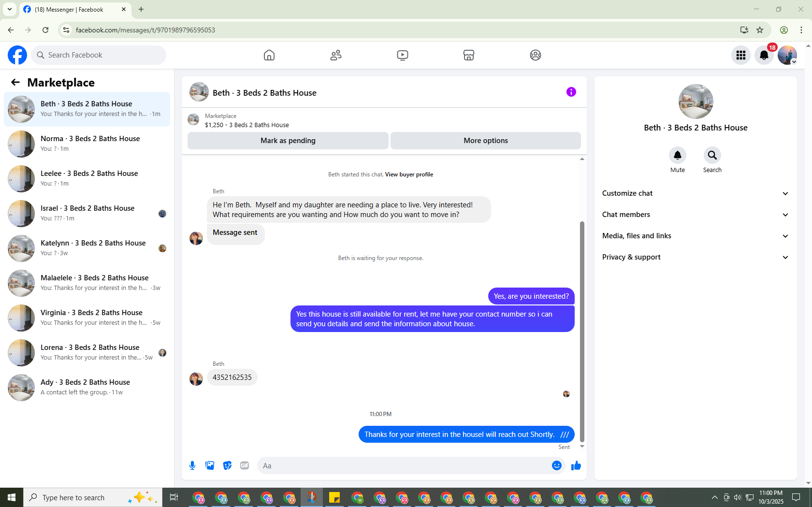This screenshot has width=812, height=507.
Task: Open the Windows Start menu
Action: (x=12, y=497)
